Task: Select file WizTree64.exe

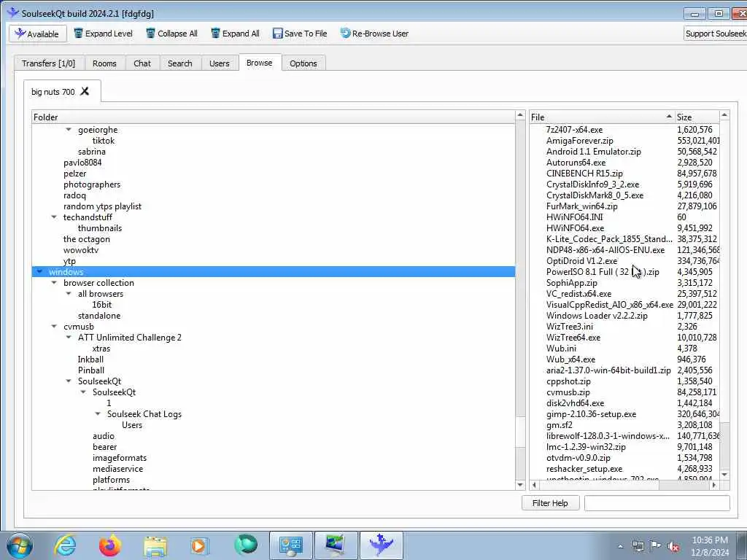Action: pyautogui.click(x=573, y=338)
